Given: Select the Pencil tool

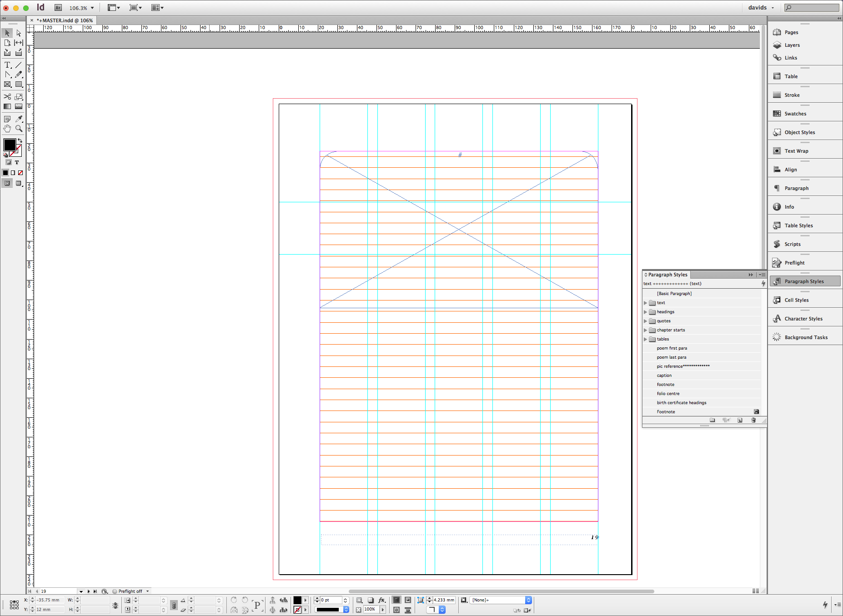Looking at the screenshot, I should coord(19,75).
